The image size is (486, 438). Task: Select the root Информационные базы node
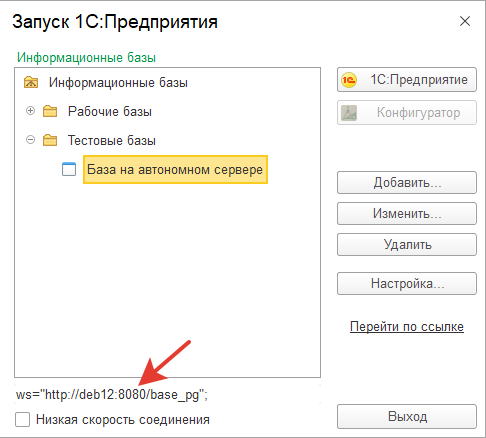(118, 82)
